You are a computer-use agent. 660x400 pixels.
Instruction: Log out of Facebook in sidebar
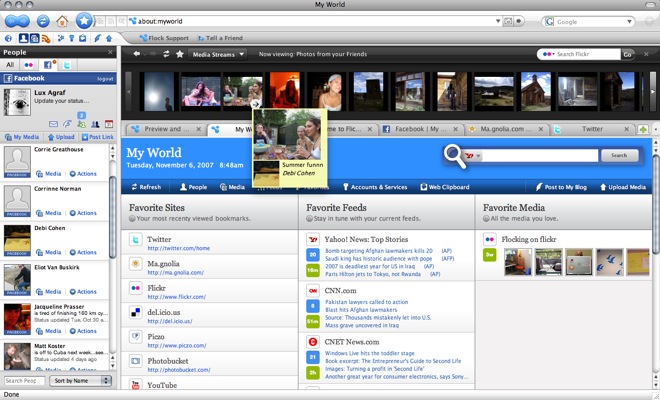click(105, 77)
